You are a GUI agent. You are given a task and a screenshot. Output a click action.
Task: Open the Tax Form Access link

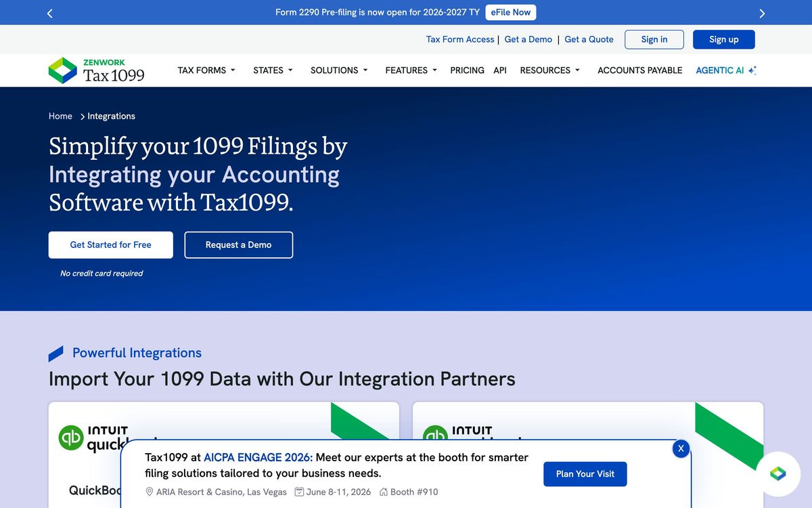pyautogui.click(x=460, y=39)
